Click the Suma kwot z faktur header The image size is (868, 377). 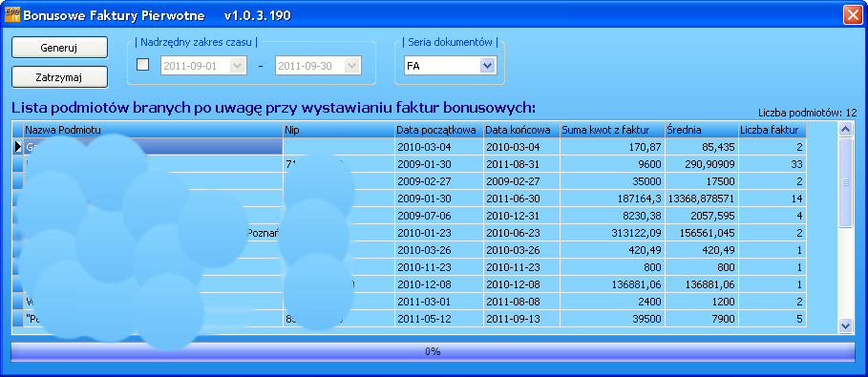click(x=612, y=130)
